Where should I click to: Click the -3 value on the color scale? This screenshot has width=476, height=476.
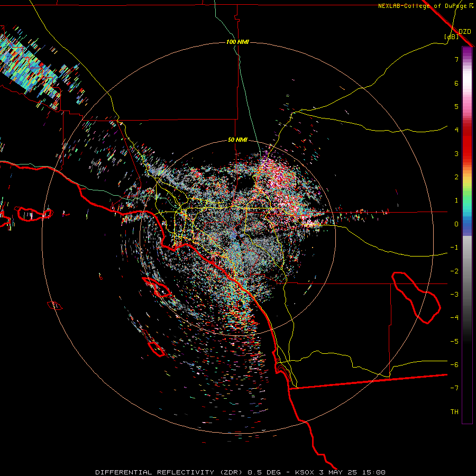coord(454,295)
